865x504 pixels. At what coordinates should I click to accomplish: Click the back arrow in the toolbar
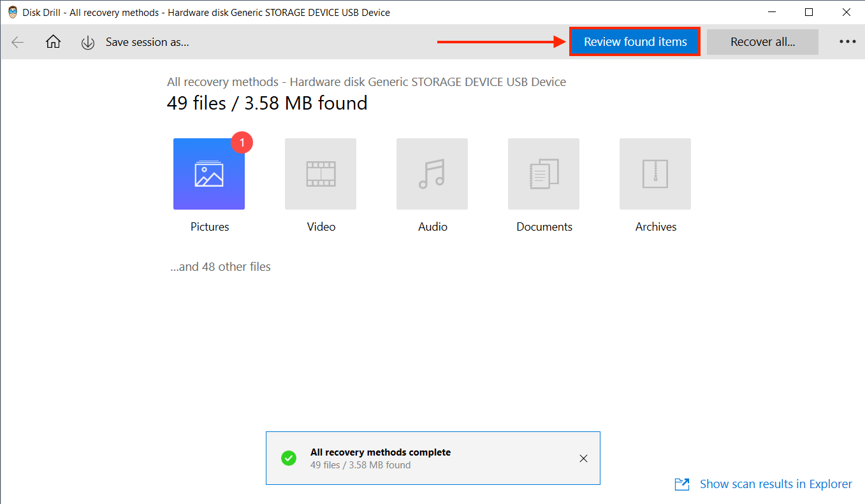click(x=18, y=42)
